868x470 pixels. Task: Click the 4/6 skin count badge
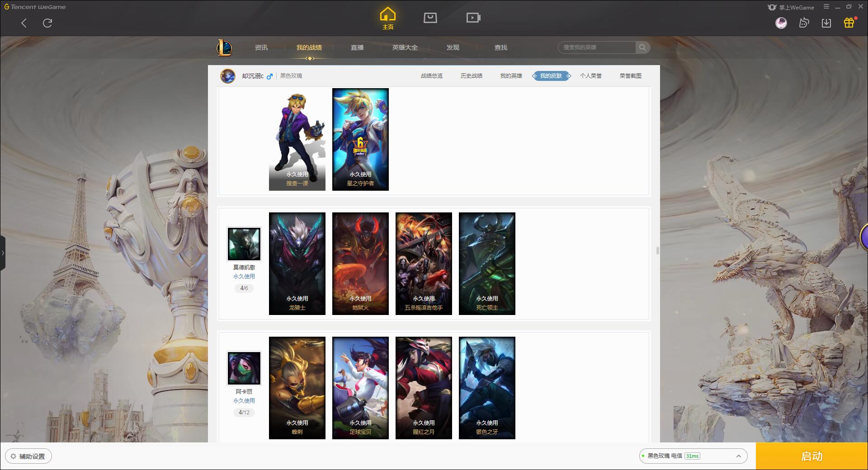(x=244, y=288)
